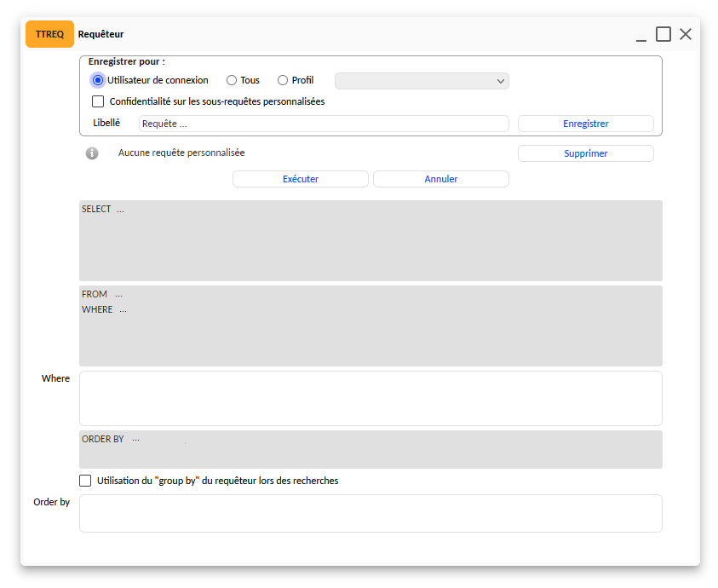Screen dimensions: 718x588
Task: Select the Profil radio option
Action: point(283,80)
